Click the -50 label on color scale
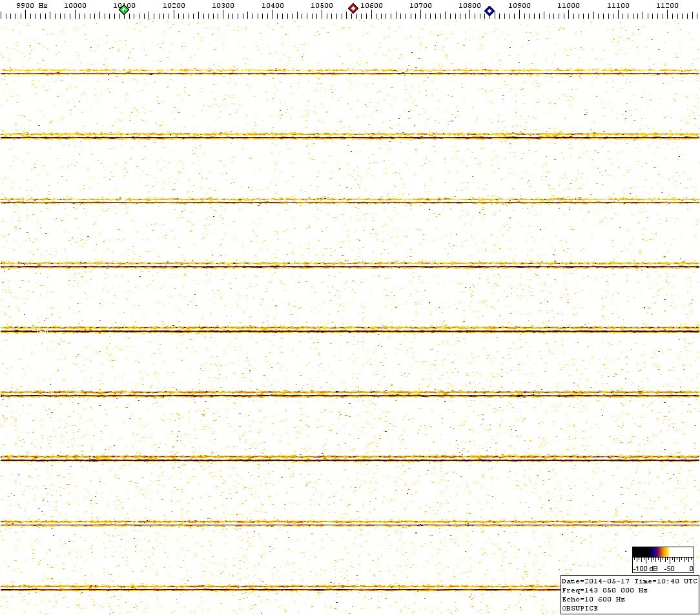 pyautogui.click(x=670, y=569)
